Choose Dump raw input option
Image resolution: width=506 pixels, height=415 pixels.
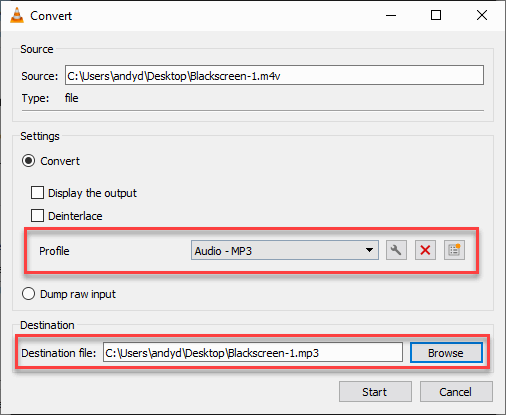point(28,294)
